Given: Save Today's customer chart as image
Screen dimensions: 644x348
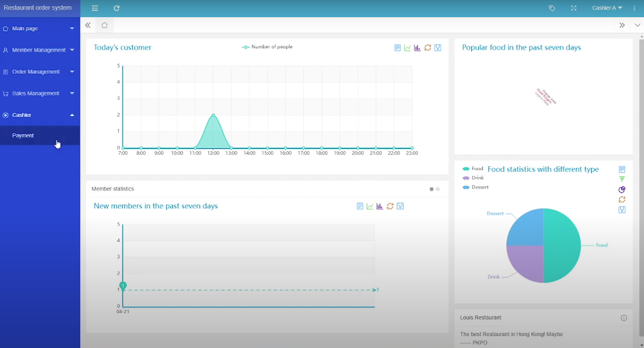Looking at the screenshot, I should click(438, 48).
